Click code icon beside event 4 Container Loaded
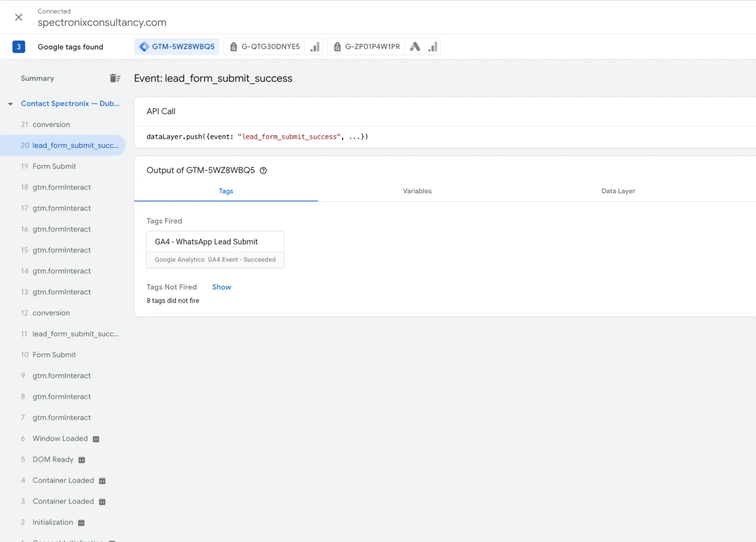The width and height of the screenshot is (756, 542). pyautogui.click(x=102, y=481)
